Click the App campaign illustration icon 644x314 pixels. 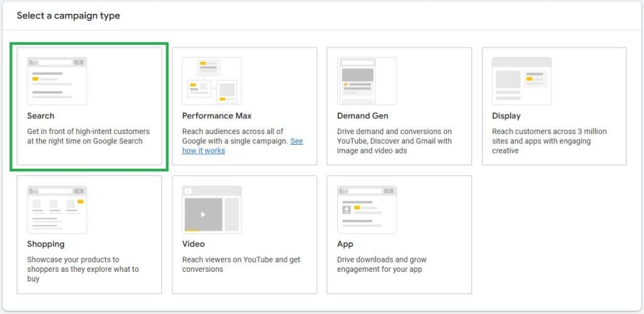[367, 210]
